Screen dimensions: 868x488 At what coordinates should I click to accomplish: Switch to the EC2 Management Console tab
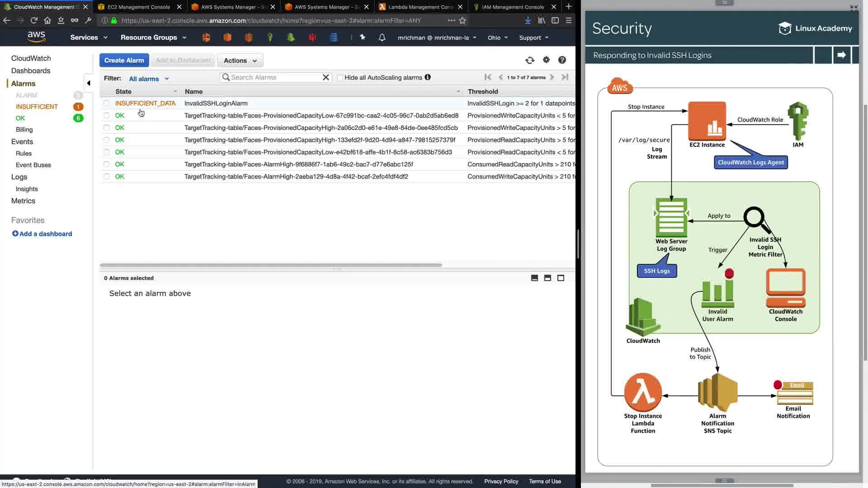138,7
